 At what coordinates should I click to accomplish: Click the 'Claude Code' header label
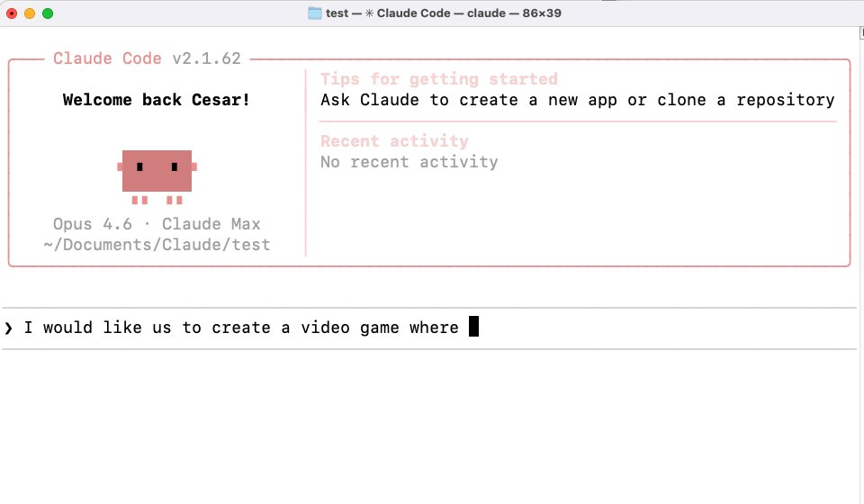pos(107,58)
